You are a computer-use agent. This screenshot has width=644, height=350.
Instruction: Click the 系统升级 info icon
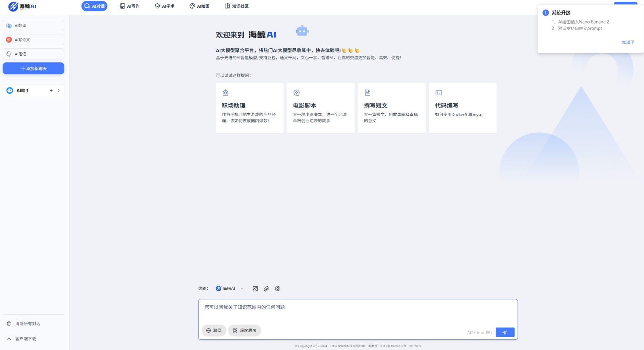click(x=546, y=13)
